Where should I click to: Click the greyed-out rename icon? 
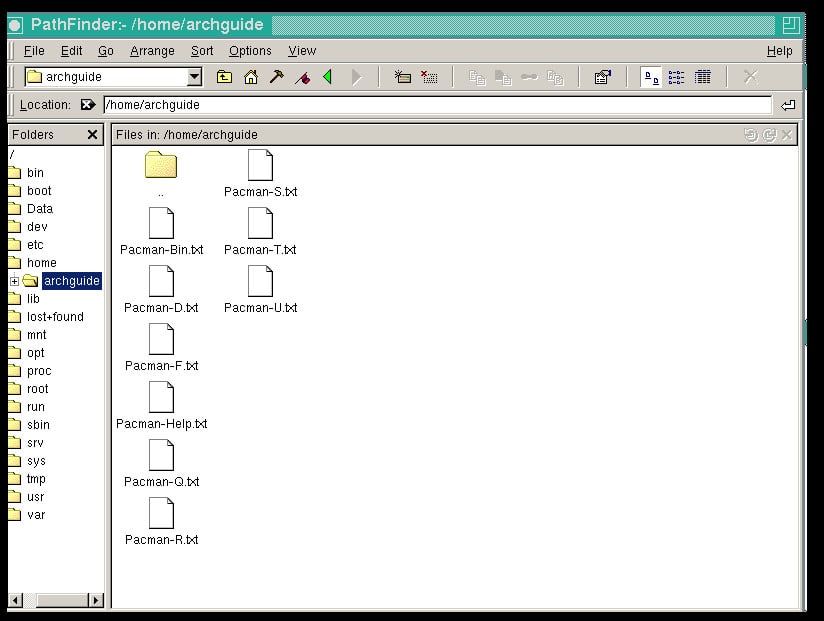point(555,78)
